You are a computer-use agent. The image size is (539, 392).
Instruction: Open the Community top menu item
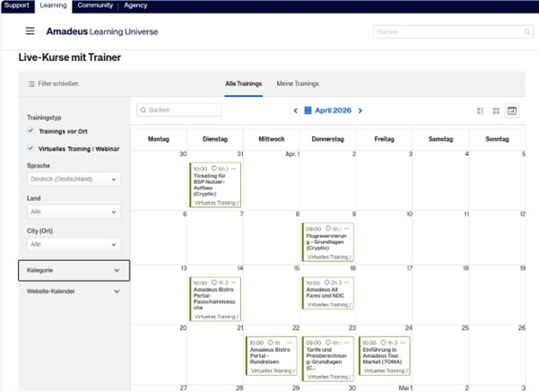point(94,5)
